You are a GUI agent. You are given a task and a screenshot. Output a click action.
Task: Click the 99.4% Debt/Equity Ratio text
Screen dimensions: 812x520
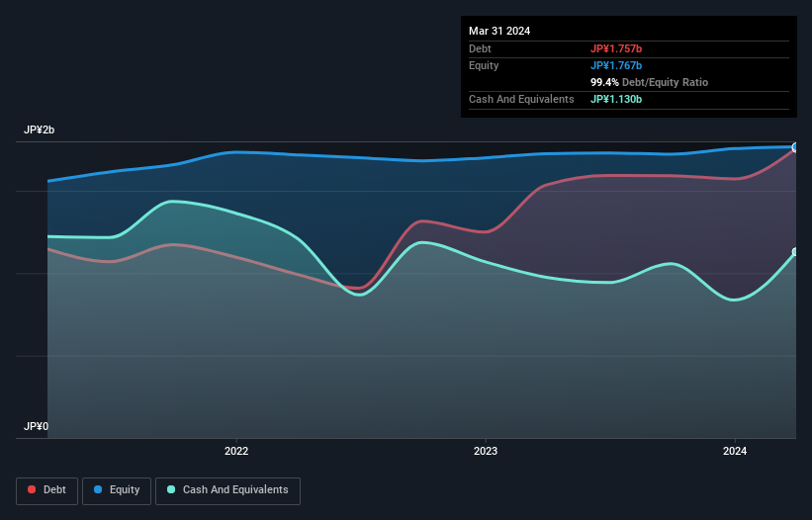(x=649, y=82)
